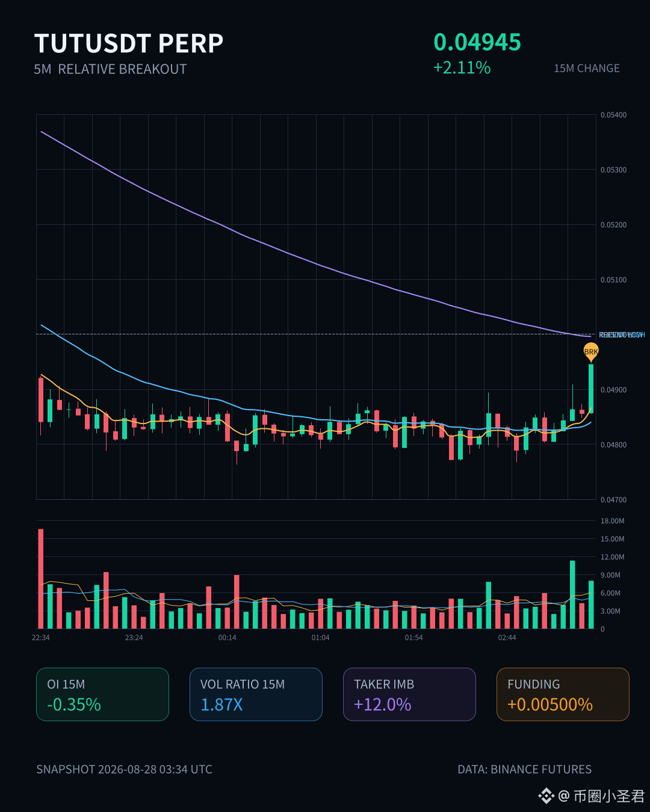Click the large green breakout candle under BRK
650x812 pixels.
point(591,389)
